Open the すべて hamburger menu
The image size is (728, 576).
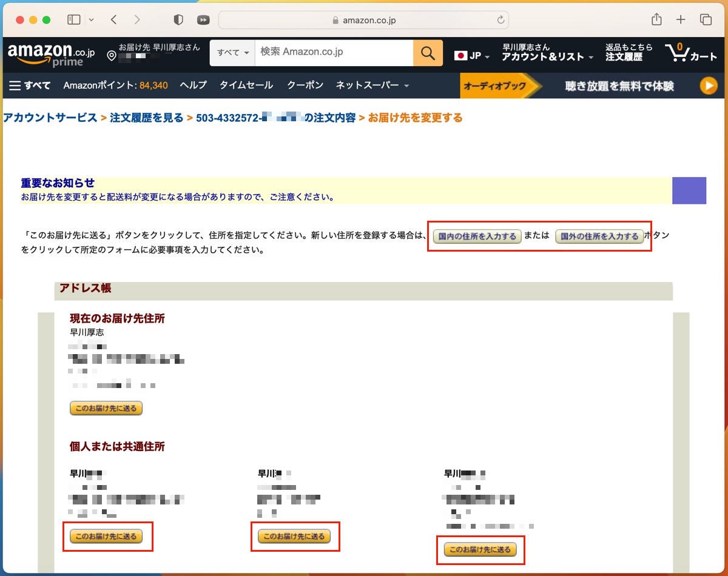(30, 85)
